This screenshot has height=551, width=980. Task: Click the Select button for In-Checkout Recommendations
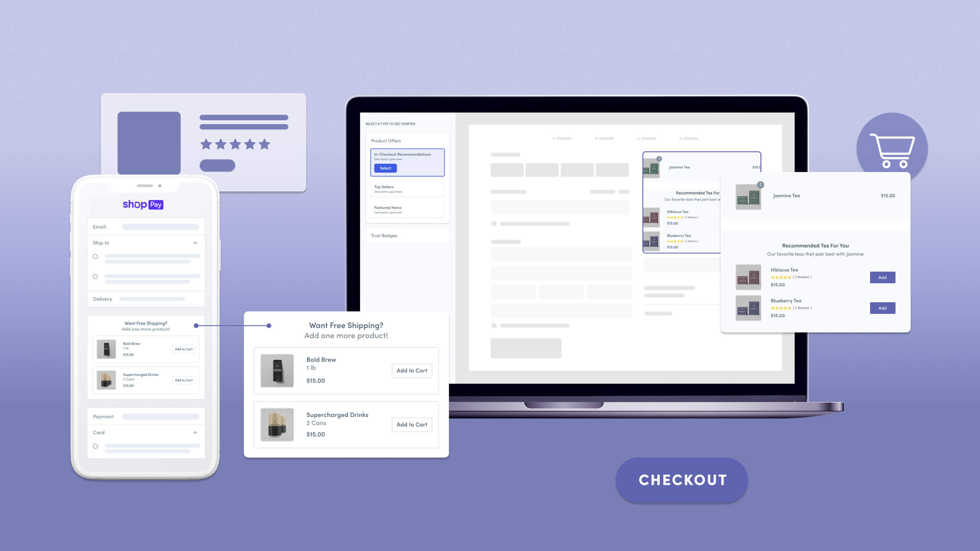pyautogui.click(x=385, y=168)
